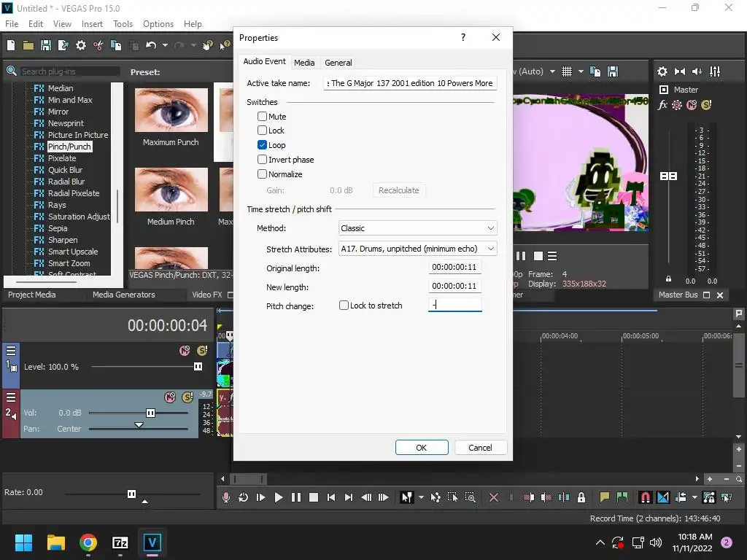This screenshot has height=560, width=747.
Task: Open Master FX button
Action: (662, 105)
